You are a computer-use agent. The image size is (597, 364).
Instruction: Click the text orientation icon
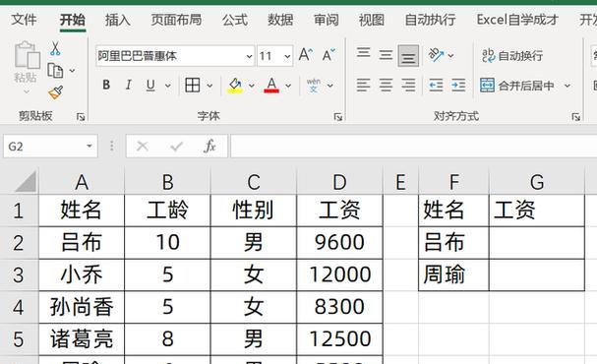point(436,56)
